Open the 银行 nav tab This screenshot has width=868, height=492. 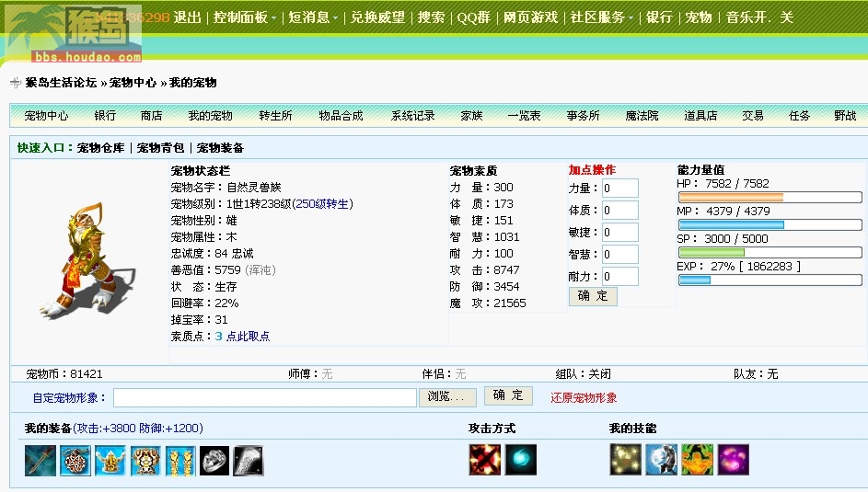coord(105,116)
